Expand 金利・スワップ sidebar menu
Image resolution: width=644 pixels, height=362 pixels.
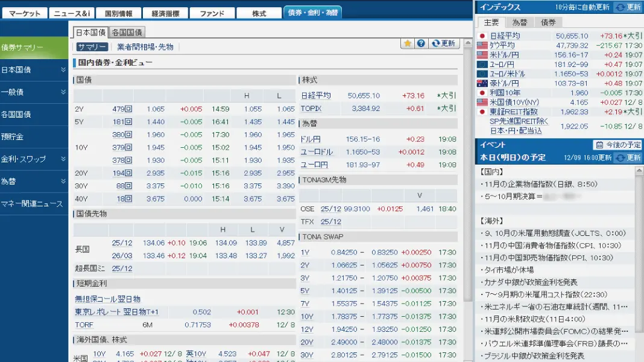tap(34, 159)
